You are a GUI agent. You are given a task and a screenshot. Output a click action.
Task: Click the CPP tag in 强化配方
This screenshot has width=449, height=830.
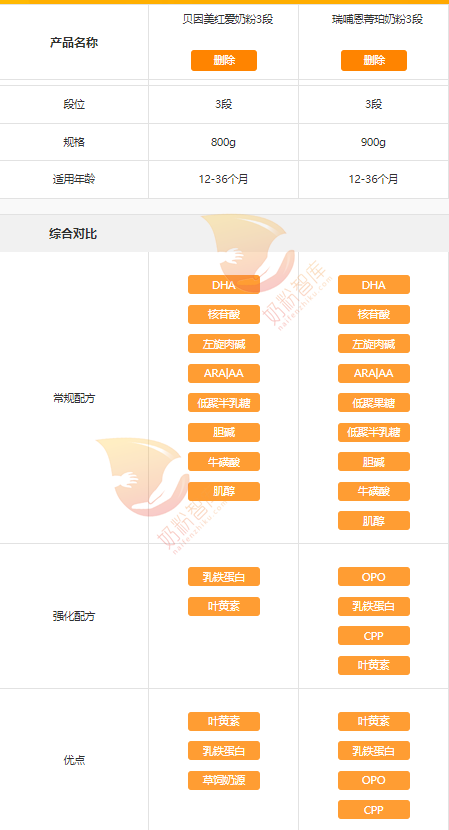point(374,636)
